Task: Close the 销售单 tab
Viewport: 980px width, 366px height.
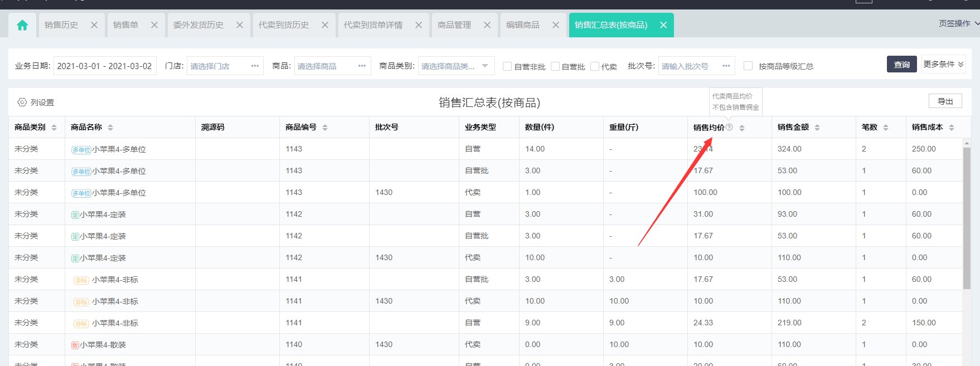Action: coord(154,25)
